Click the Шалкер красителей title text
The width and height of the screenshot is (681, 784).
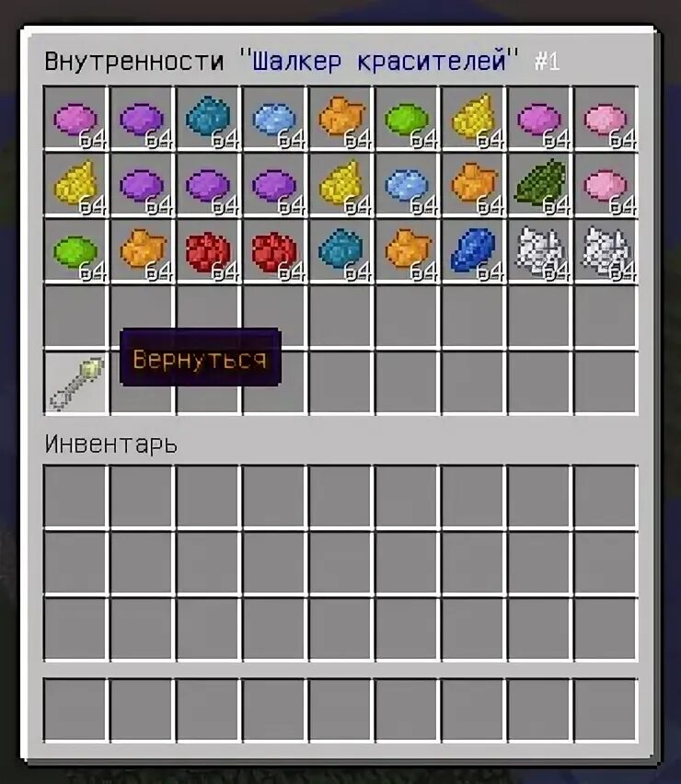(x=379, y=61)
